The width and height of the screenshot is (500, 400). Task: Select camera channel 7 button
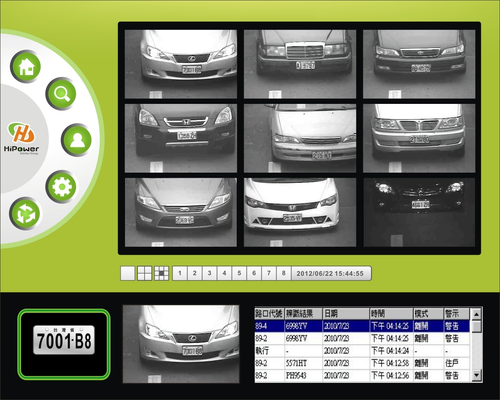coord(269,273)
